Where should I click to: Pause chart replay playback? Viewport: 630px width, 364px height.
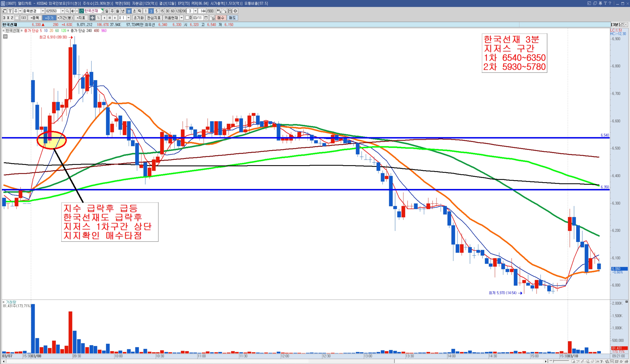(x=110, y=18)
